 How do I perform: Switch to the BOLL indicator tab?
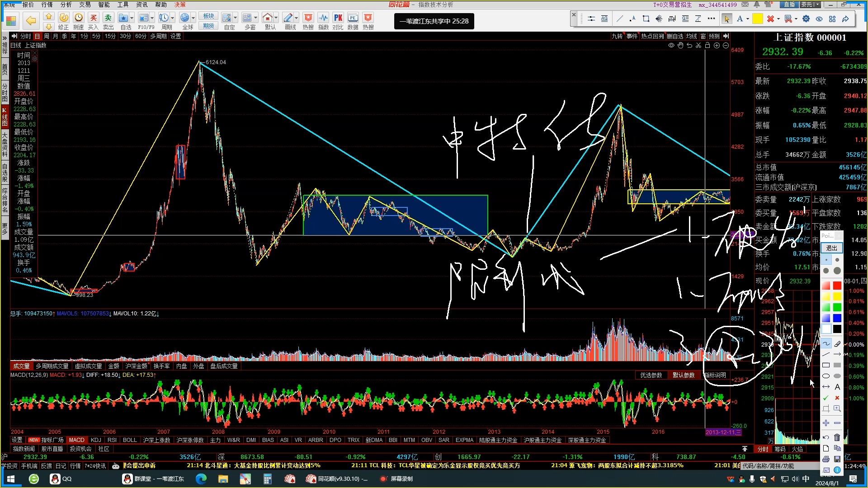click(130, 440)
